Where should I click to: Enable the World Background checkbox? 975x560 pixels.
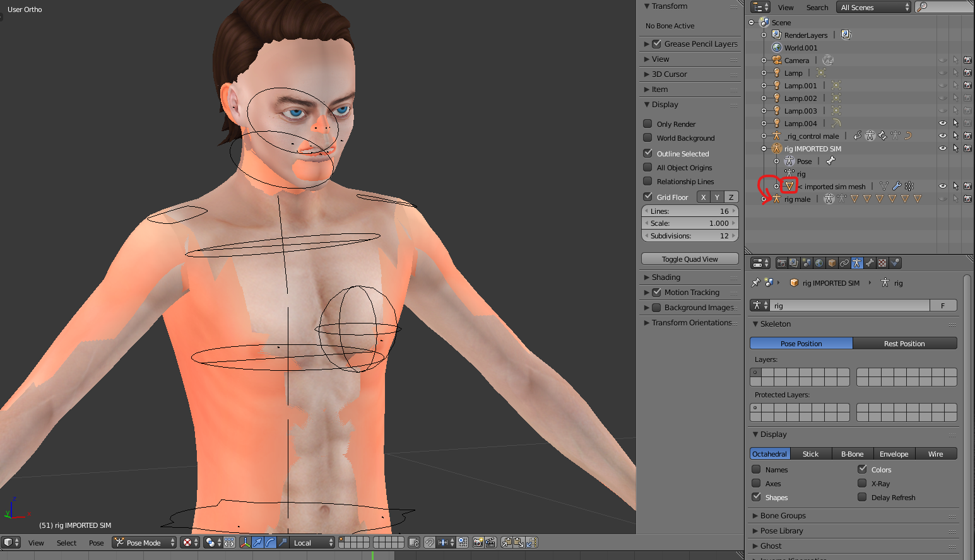click(x=647, y=137)
